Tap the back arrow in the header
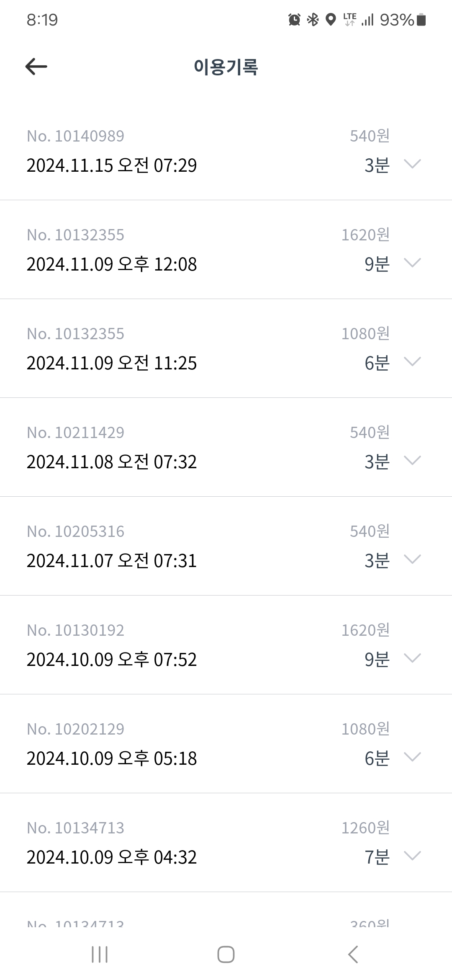 36,67
